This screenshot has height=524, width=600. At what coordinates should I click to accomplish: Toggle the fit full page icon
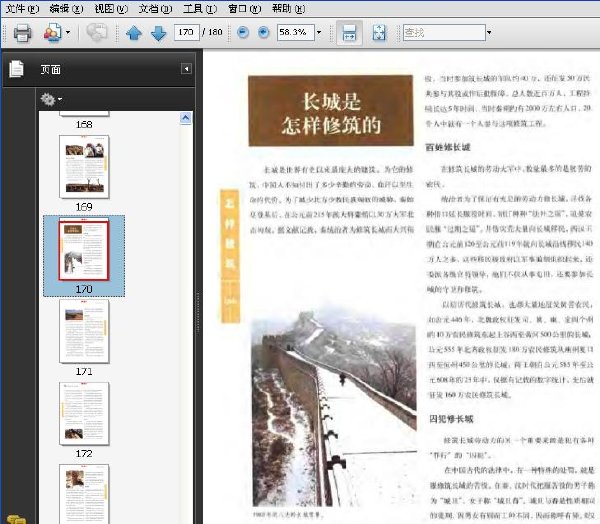(x=379, y=33)
